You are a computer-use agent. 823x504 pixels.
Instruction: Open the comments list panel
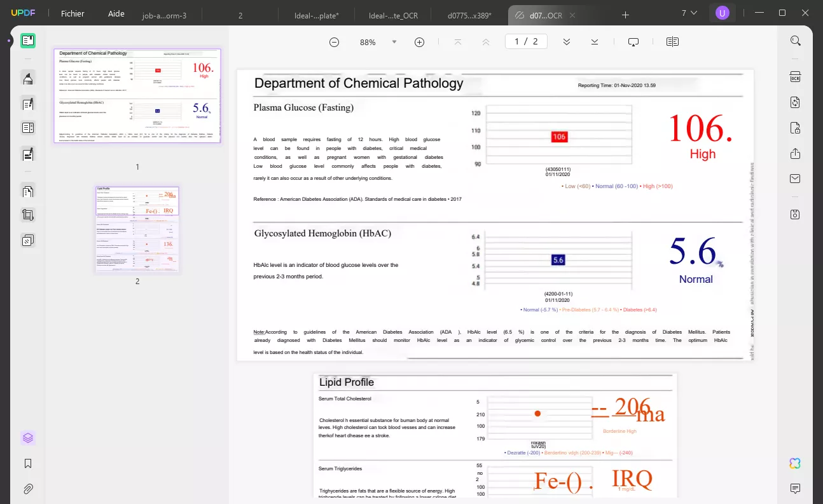795,489
